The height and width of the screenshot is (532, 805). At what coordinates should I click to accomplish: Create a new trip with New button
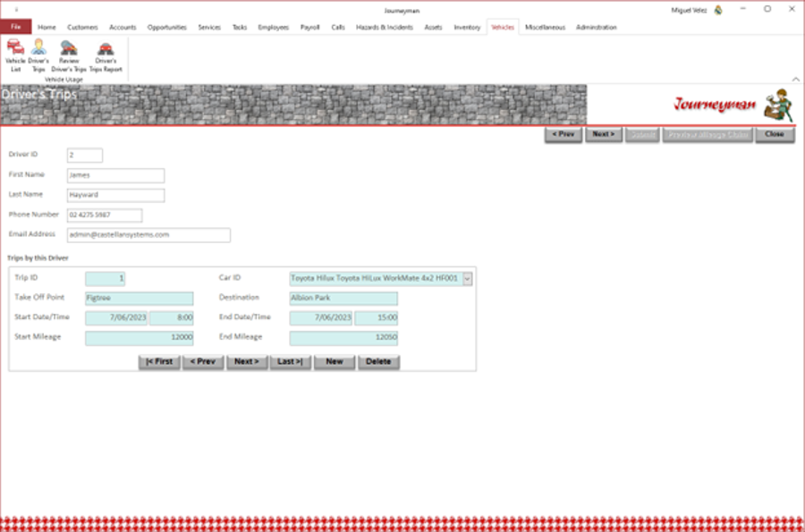coord(335,362)
